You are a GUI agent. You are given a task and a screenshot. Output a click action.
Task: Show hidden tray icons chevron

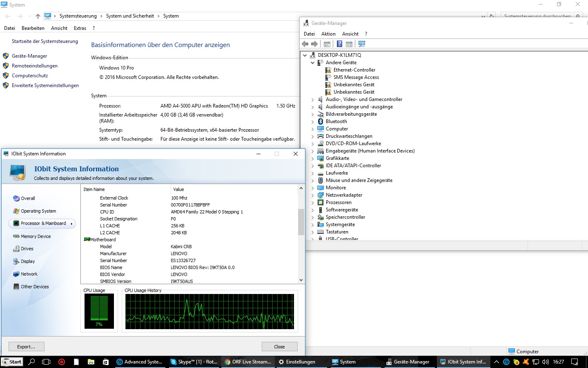pyautogui.click(x=497, y=362)
